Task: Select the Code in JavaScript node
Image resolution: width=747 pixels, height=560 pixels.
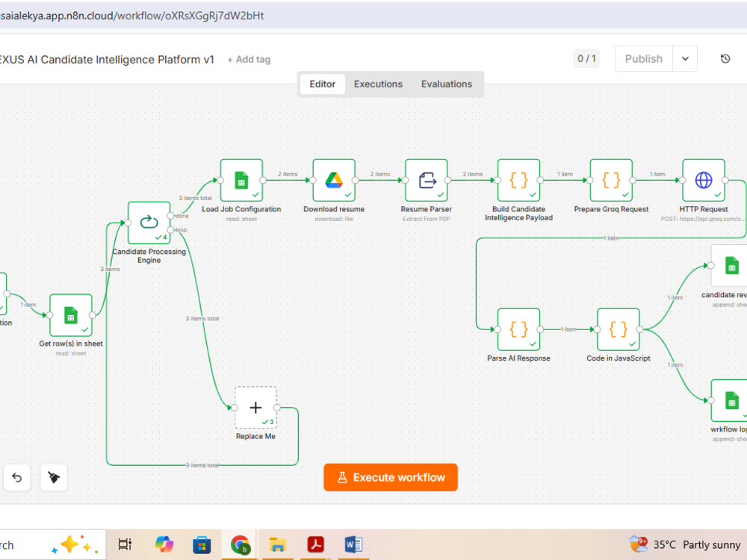Action: 619,329
